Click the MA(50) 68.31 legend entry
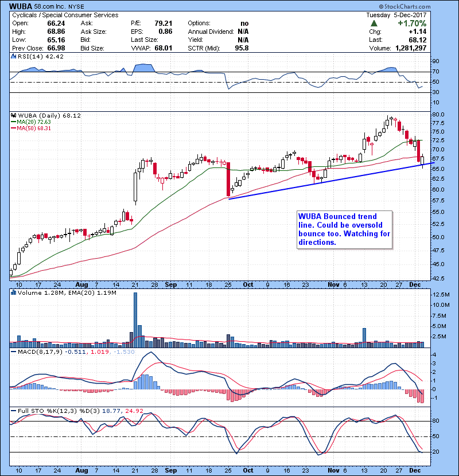Viewport: 459px width, 476px height. [31, 128]
